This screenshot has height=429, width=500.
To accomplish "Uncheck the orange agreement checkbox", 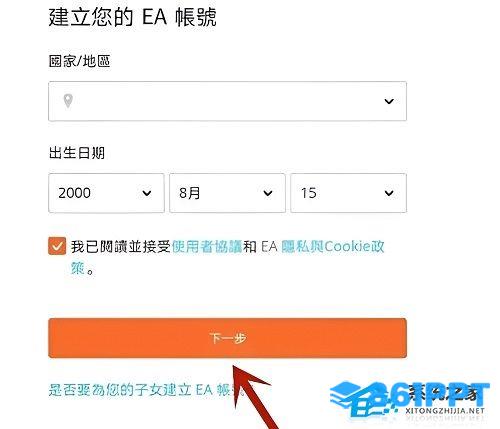I will point(57,246).
